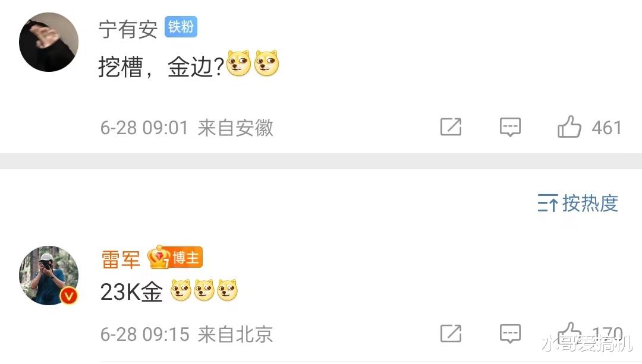Forward 雷军's reply using share icon

(451, 333)
